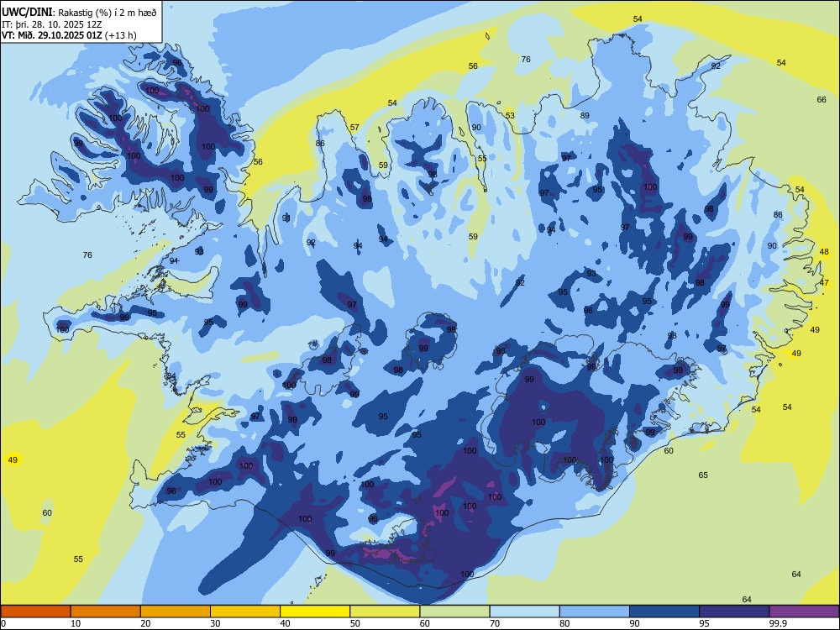Select the 90–95 dark blue legend swatch
This screenshot has height=630, width=840.
coord(664,612)
